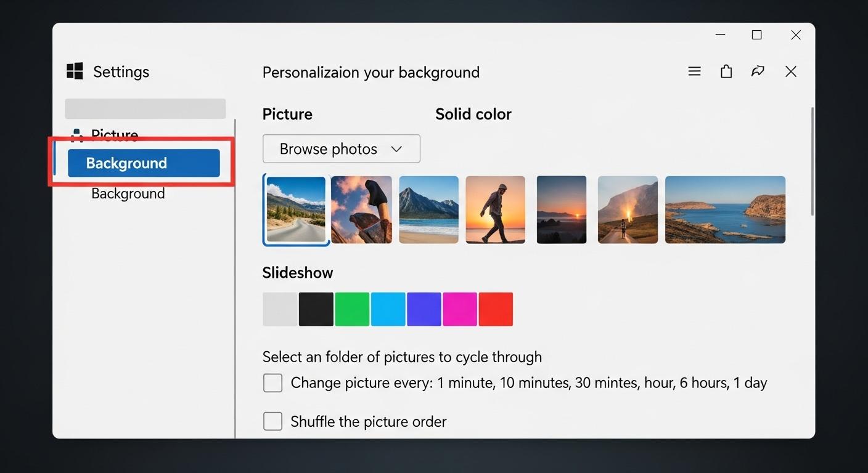Click the X icon beside the share arrow
This screenshot has width=868, height=473.
[790, 71]
